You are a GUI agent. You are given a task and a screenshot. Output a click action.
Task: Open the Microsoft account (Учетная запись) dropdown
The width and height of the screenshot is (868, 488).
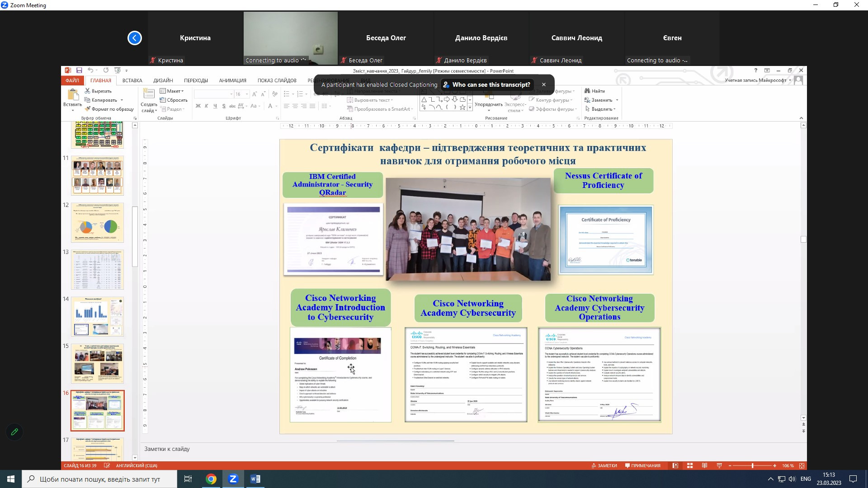tap(758, 80)
